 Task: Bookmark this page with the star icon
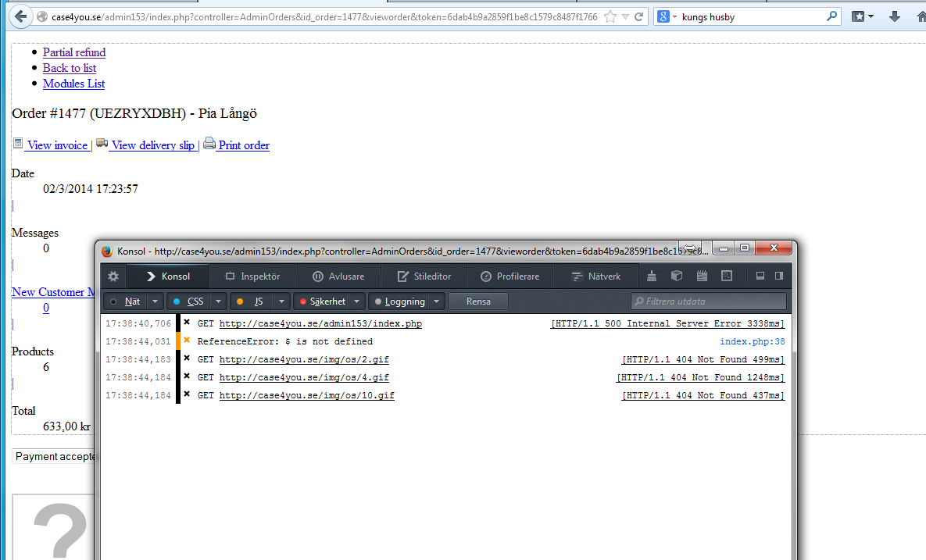(x=610, y=16)
